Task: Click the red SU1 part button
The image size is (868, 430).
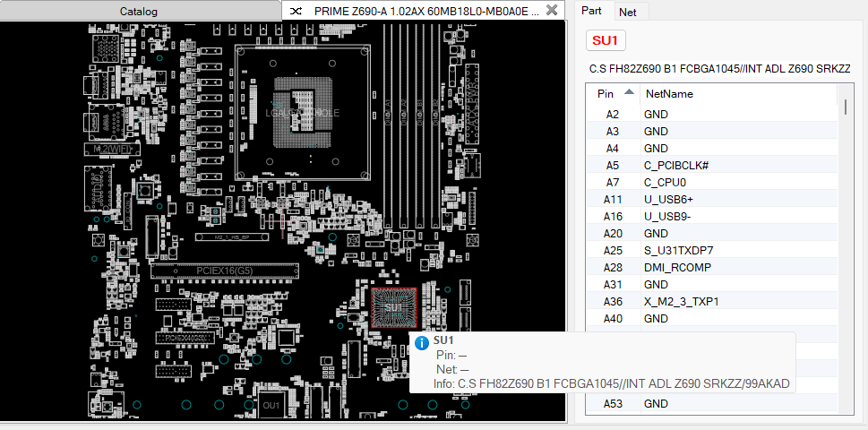Action: pyautogui.click(x=605, y=40)
